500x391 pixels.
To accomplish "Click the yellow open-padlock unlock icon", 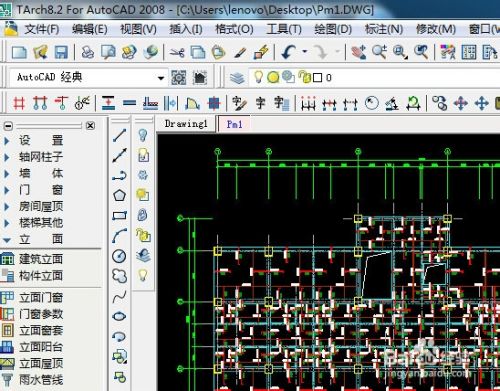I will pos(143,235).
